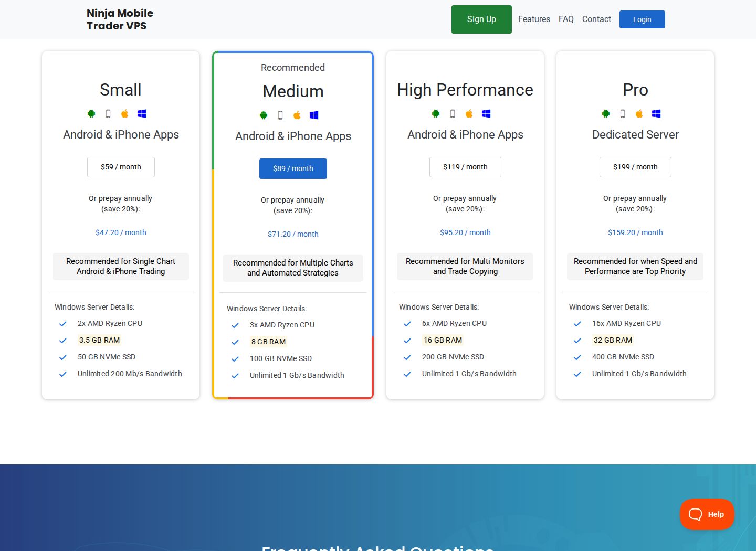The width and height of the screenshot is (756, 551).
Task: Click 'Recommended for when Speed' box
Action: tap(635, 267)
